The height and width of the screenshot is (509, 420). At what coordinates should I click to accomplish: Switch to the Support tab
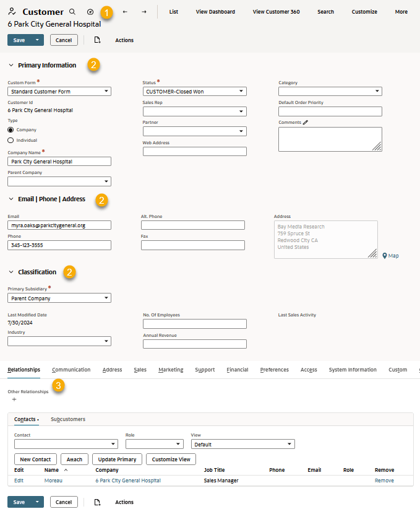[205, 370]
